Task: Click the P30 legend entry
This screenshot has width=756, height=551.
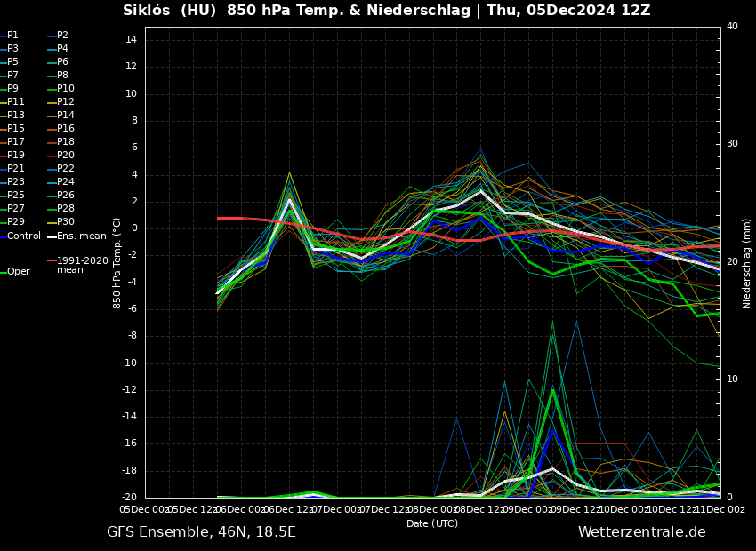Action: click(66, 222)
